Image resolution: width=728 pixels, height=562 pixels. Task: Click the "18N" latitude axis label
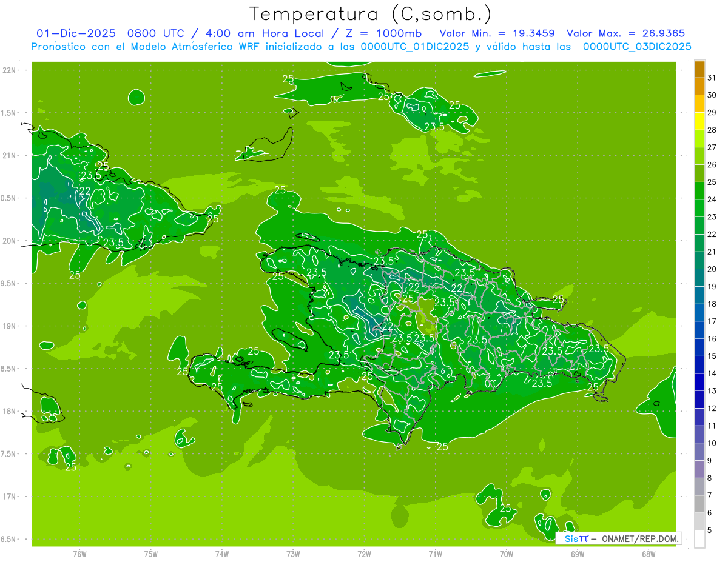9,411
